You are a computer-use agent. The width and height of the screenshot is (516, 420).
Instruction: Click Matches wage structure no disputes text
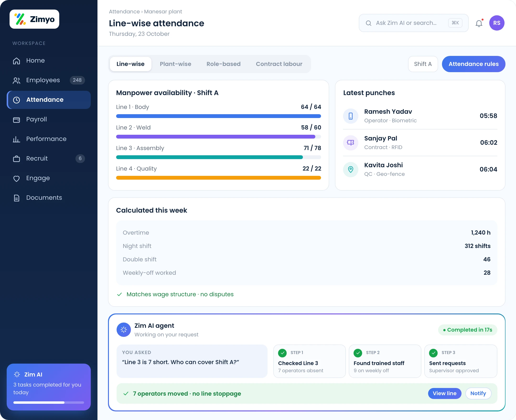(180, 294)
